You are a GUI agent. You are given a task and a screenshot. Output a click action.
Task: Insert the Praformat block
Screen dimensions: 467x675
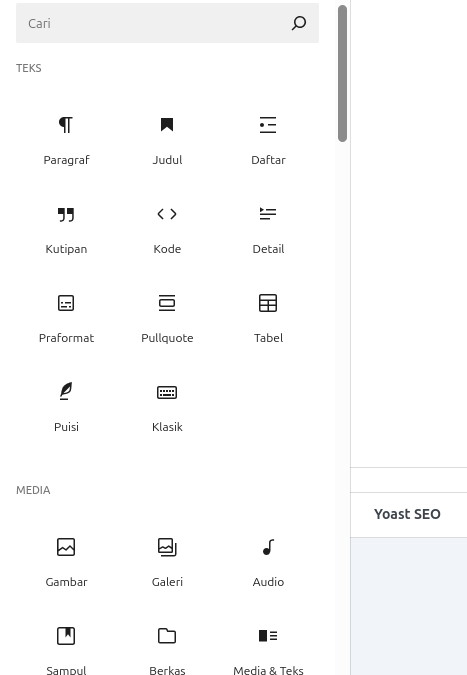click(x=66, y=318)
